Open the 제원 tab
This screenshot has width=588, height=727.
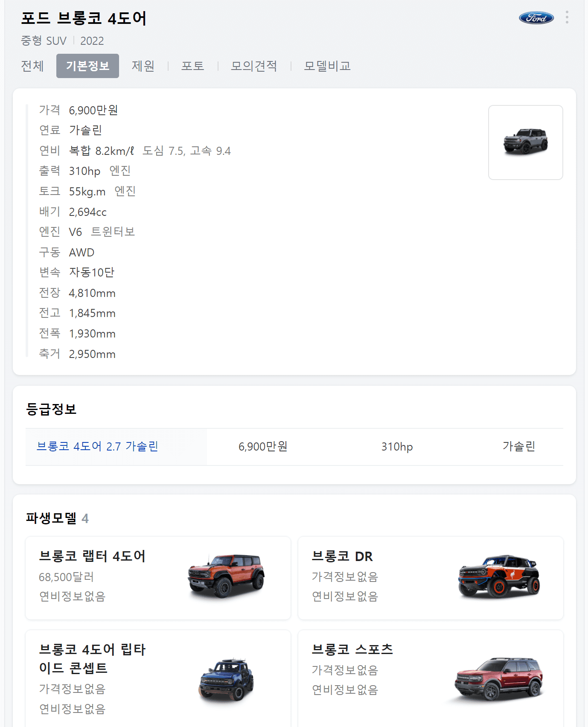pyautogui.click(x=143, y=66)
